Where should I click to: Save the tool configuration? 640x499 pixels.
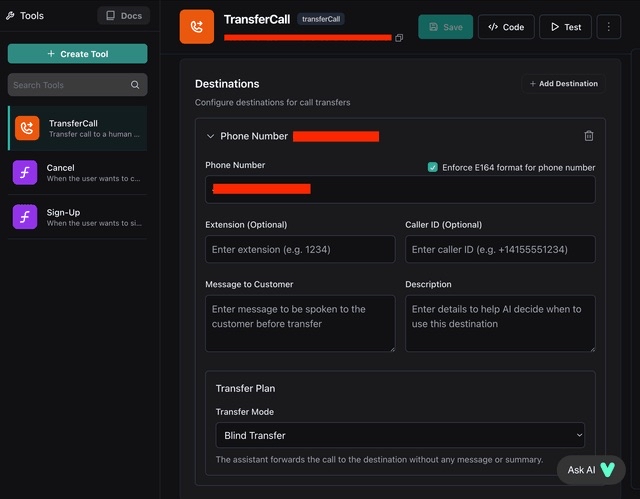click(x=445, y=27)
